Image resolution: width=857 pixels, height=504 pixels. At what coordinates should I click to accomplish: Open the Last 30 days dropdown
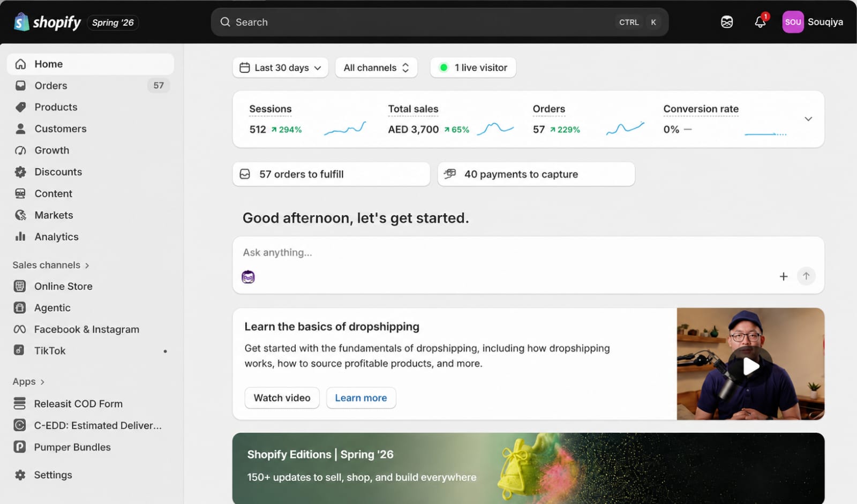tap(280, 67)
